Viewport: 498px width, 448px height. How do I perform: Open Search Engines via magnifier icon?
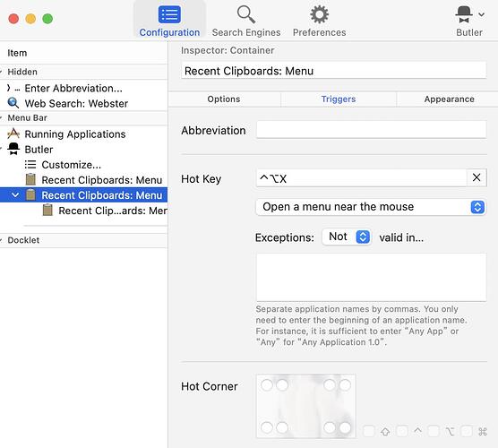246,14
